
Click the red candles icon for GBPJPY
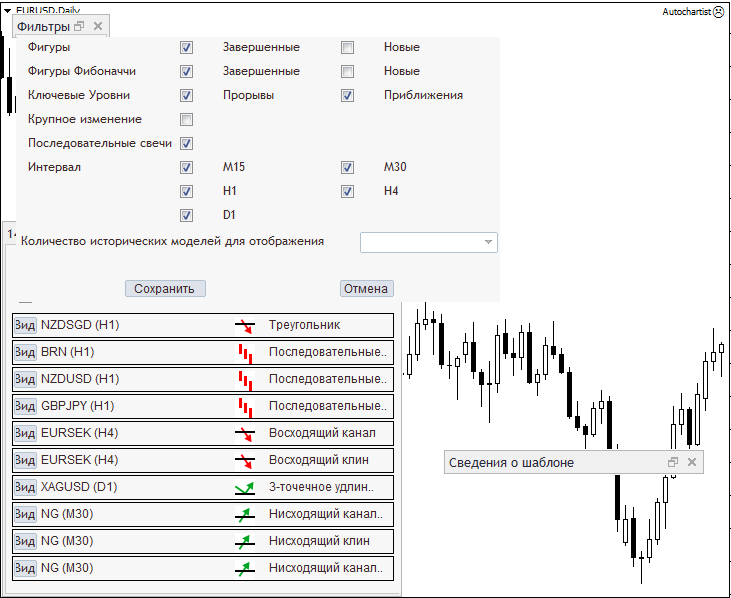point(245,406)
